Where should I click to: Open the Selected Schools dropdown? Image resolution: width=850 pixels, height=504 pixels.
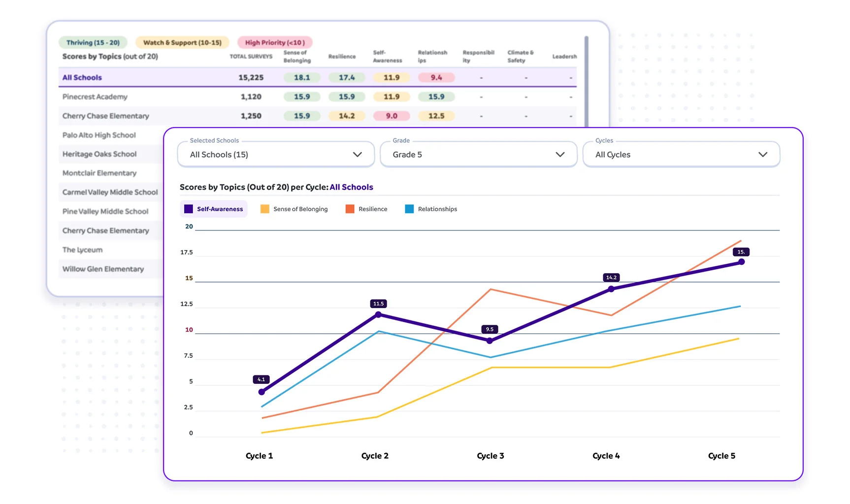276,155
